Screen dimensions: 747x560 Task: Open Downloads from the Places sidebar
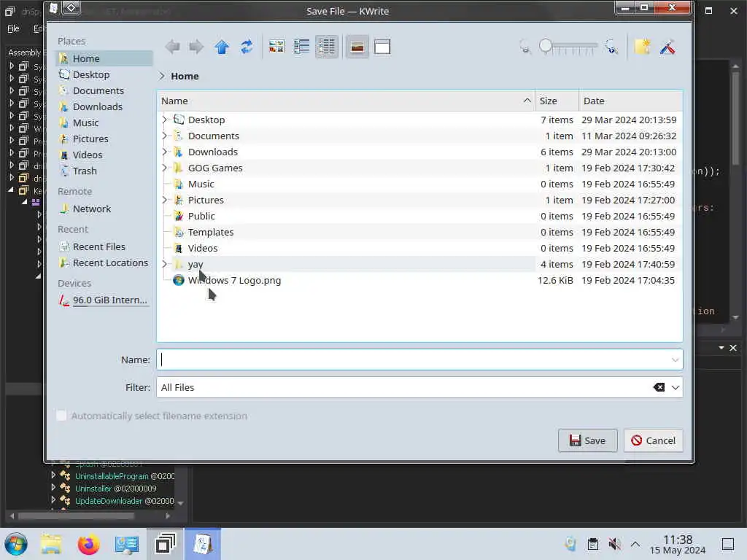pyautogui.click(x=104, y=106)
